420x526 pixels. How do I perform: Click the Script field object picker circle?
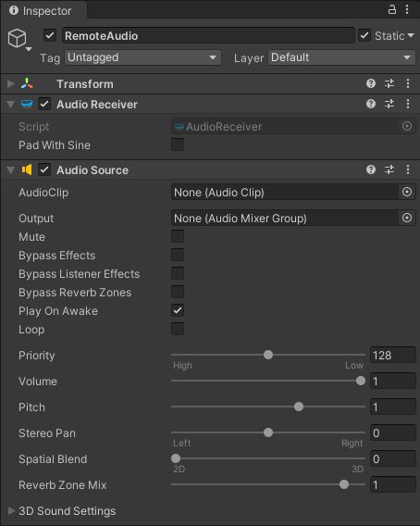pos(407,127)
